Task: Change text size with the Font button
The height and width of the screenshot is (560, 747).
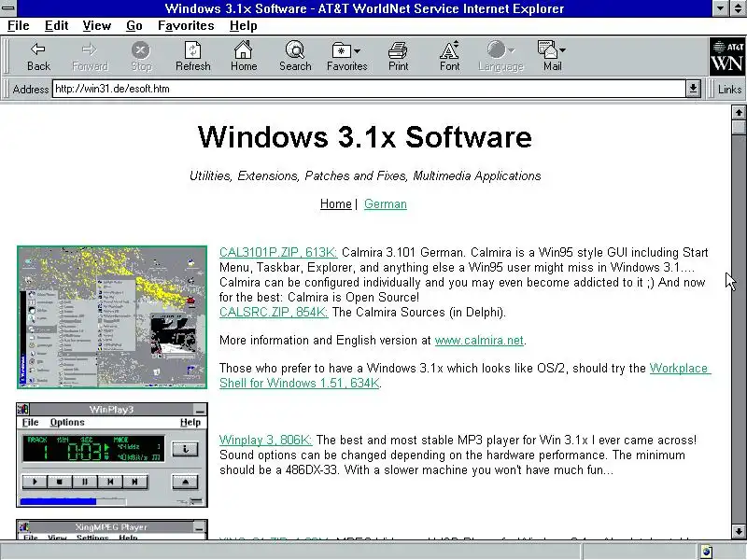Action: tap(449, 56)
